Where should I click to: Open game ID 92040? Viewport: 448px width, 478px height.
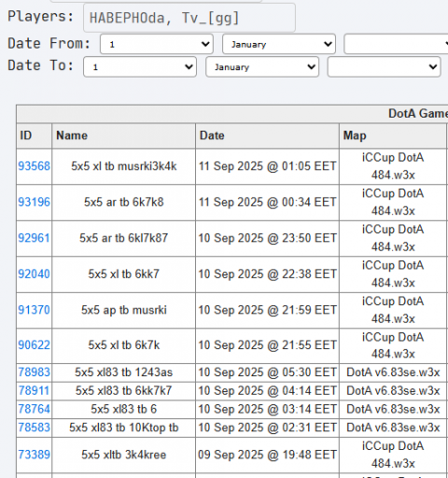pos(34,274)
